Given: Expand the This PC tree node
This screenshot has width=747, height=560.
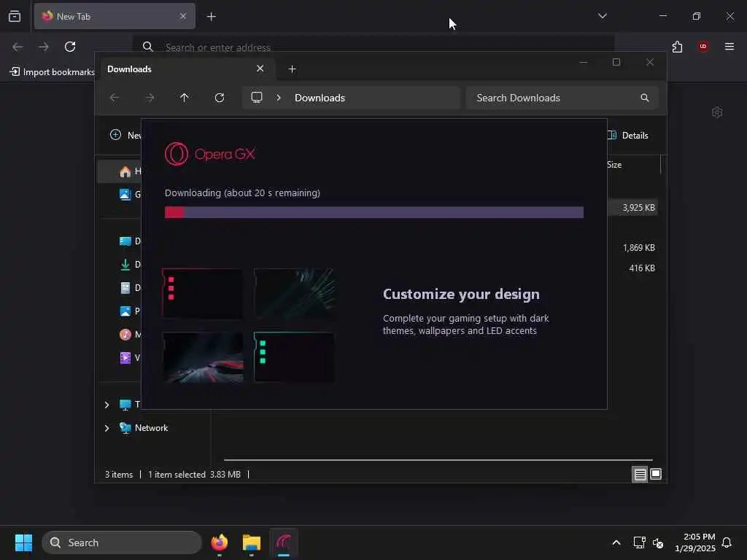Looking at the screenshot, I should pyautogui.click(x=107, y=405).
